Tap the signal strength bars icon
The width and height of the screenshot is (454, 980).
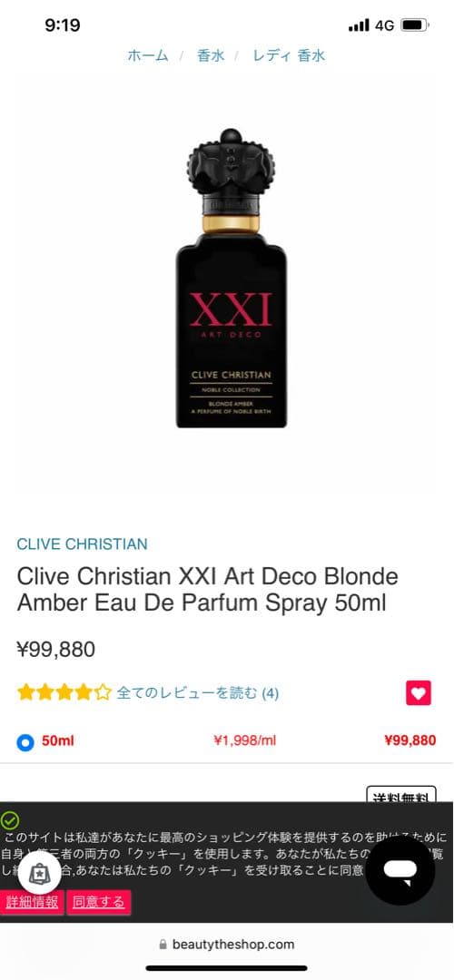coord(359,25)
